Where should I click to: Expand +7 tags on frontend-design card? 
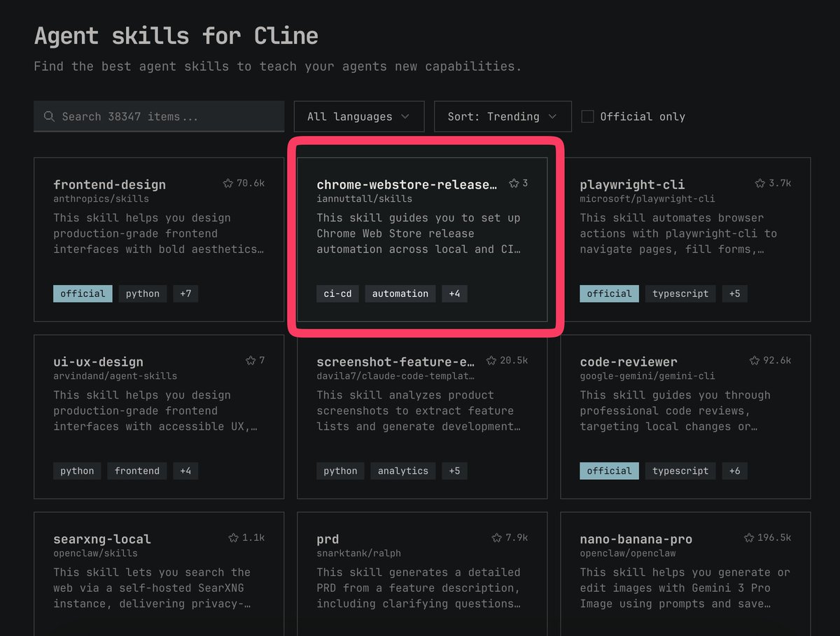[x=185, y=293]
